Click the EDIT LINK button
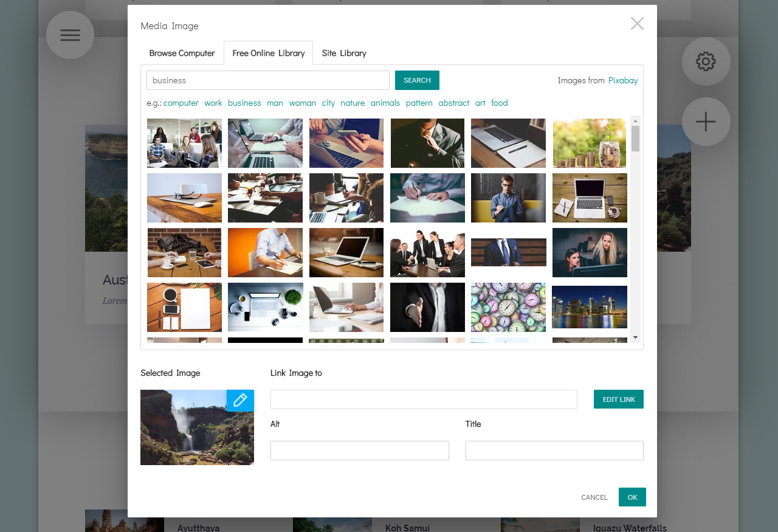This screenshot has height=532, width=778. pyautogui.click(x=619, y=399)
